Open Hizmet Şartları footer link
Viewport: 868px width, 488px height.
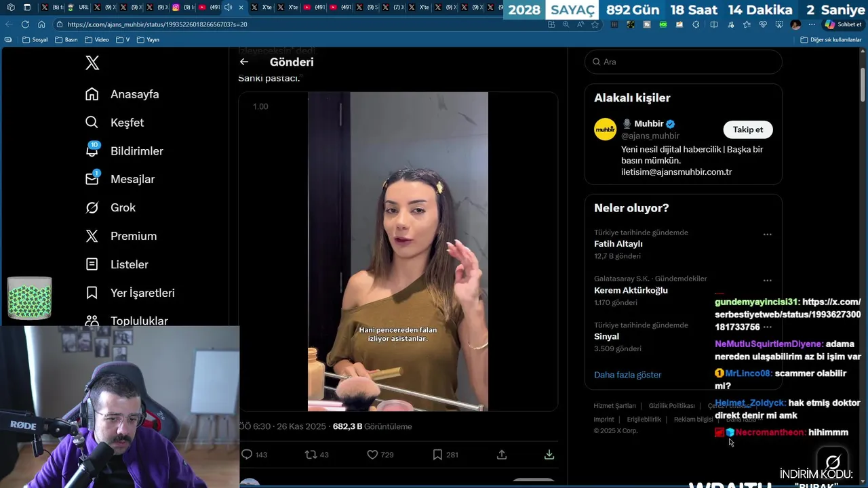click(x=614, y=406)
